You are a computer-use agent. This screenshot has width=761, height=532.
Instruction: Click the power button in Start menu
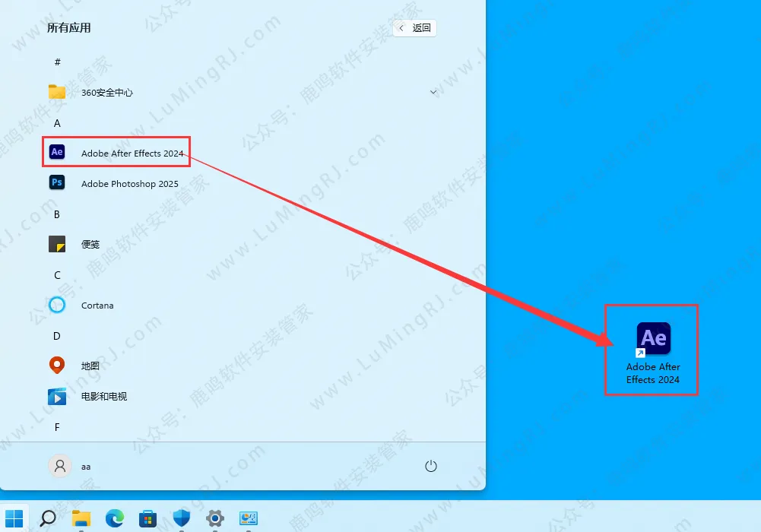431,466
